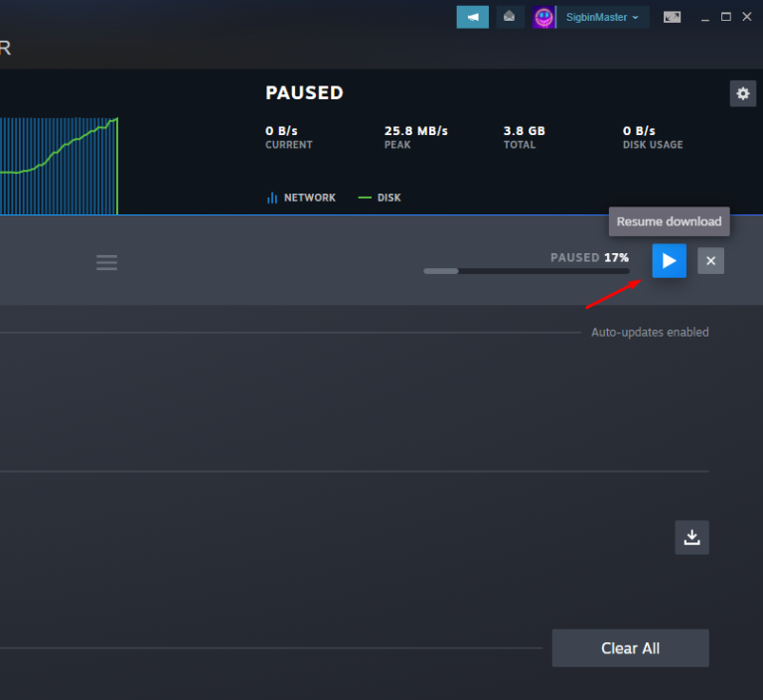Viewport: 763px width, 700px height.
Task: Close the Steam window
Action: pos(746,17)
